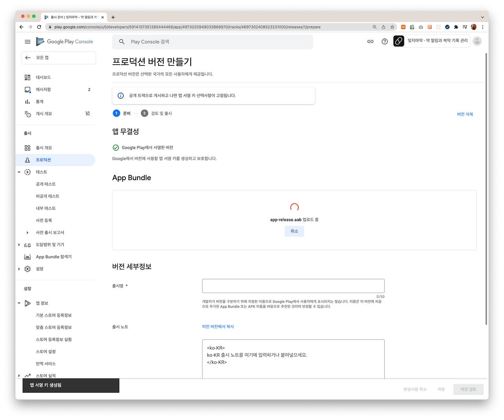Click the search magnifier icon
Viewport: 504px width, 420px height.
[x=122, y=42]
